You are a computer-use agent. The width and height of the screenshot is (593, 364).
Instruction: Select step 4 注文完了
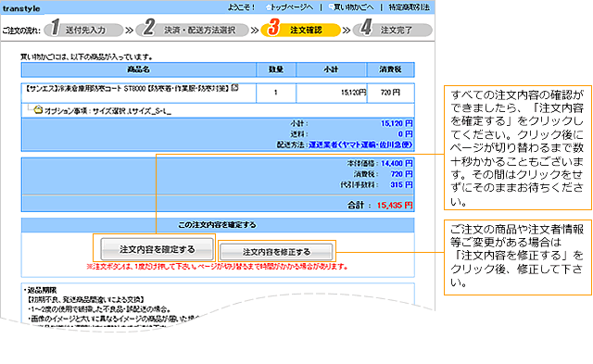pyautogui.click(x=393, y=30)
